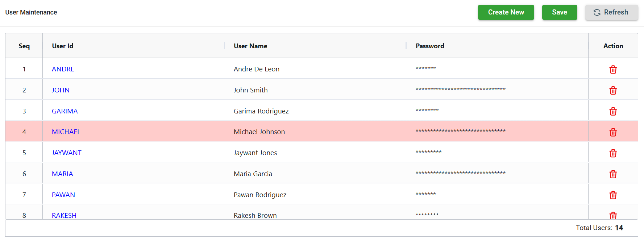Image resolution: width=644 pixels, height=241 pixels.
Task: Click the MICHAEL user ID link
Action: point(66,132)
